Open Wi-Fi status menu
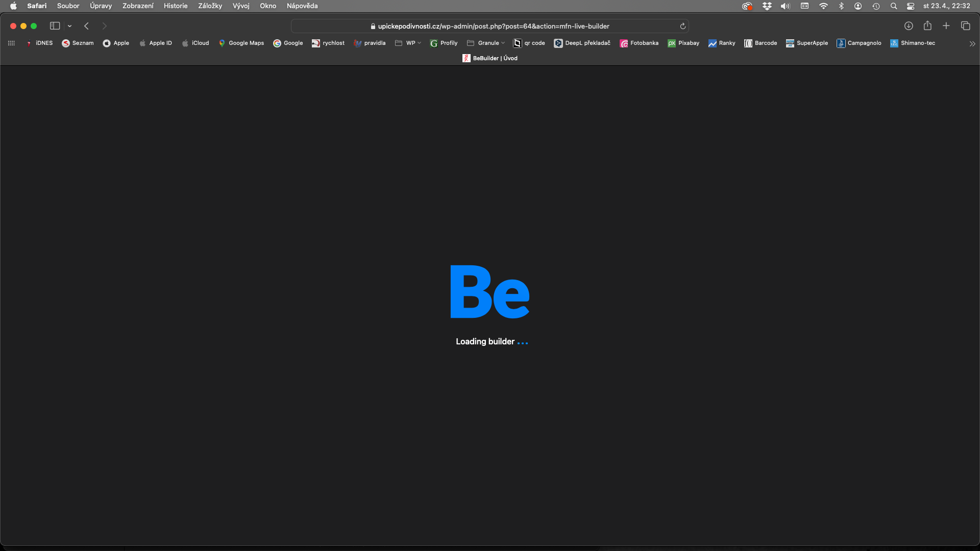 (x=823, y=6)
